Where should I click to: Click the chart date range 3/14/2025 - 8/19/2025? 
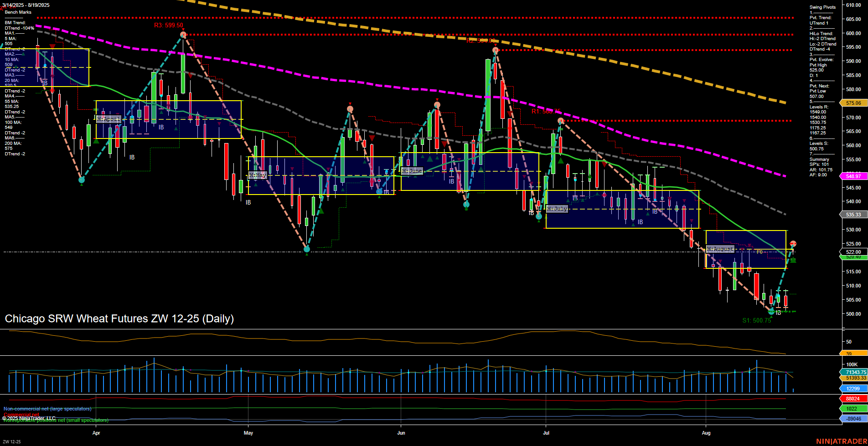point(25,5)
